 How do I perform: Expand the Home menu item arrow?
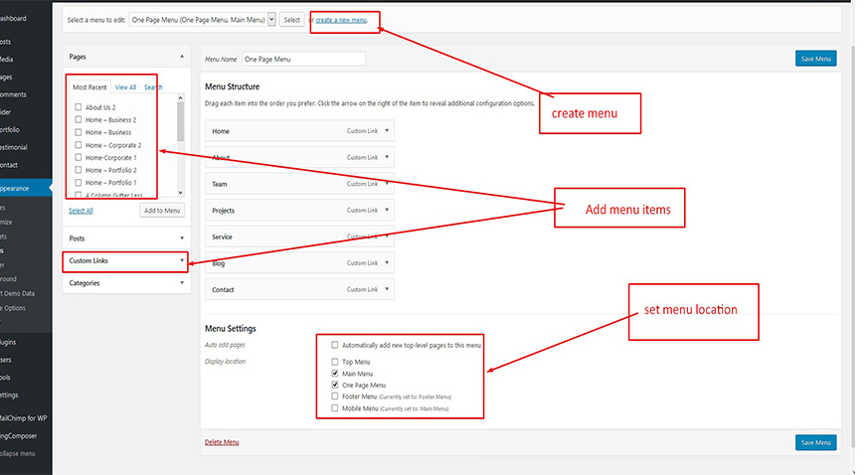387,130
